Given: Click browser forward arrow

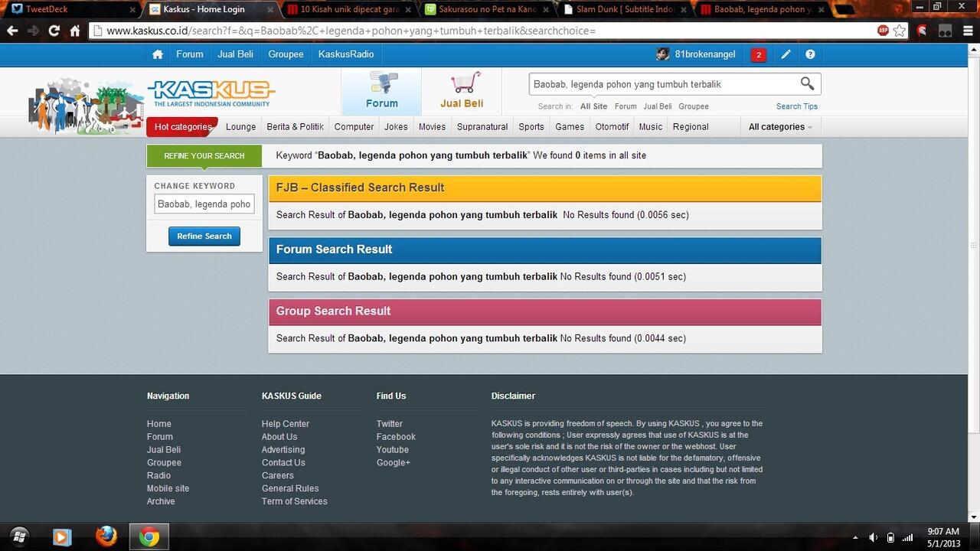Looking at the screenshot, I should (33, 31).
